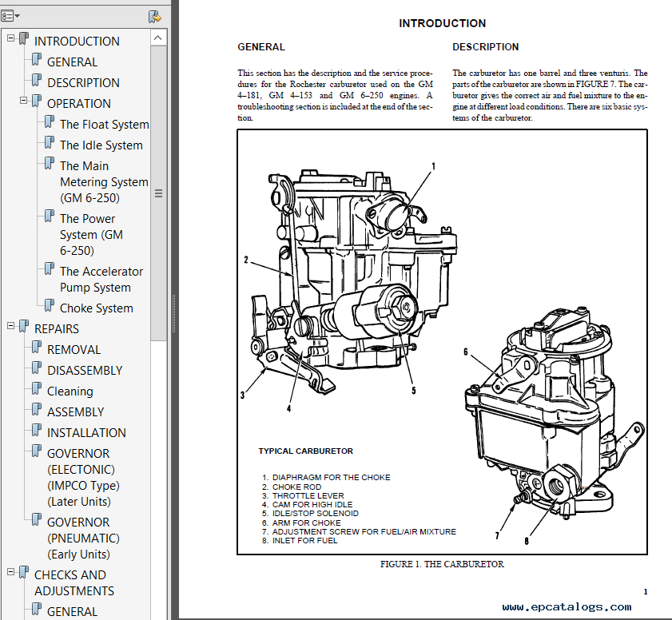The width and height of the screenshot is (672, 620).
Task: Go to the Cleaning bookmark
Action: pyautogui.click(x=70, y=391)
